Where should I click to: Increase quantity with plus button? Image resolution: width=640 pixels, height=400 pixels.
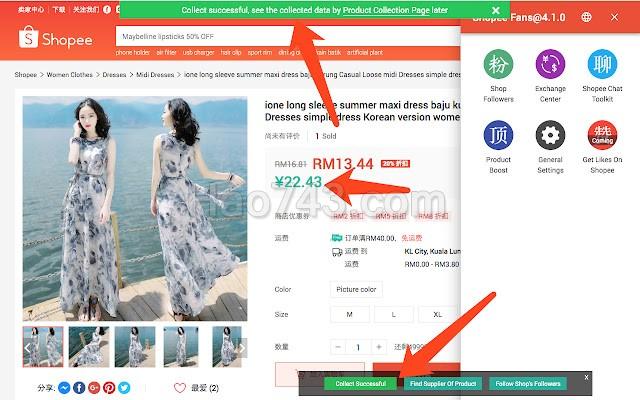pyautogui.click(x=379, y=347)
